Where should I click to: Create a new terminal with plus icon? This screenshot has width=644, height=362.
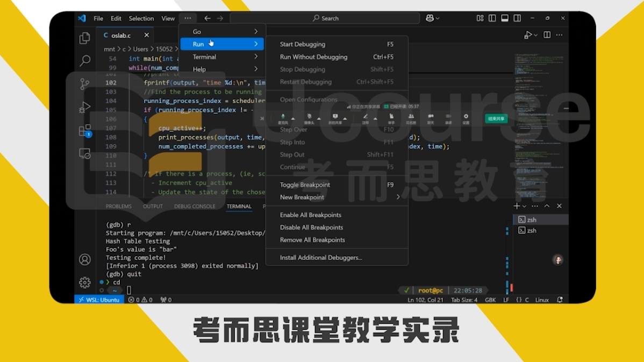point(516,206)
